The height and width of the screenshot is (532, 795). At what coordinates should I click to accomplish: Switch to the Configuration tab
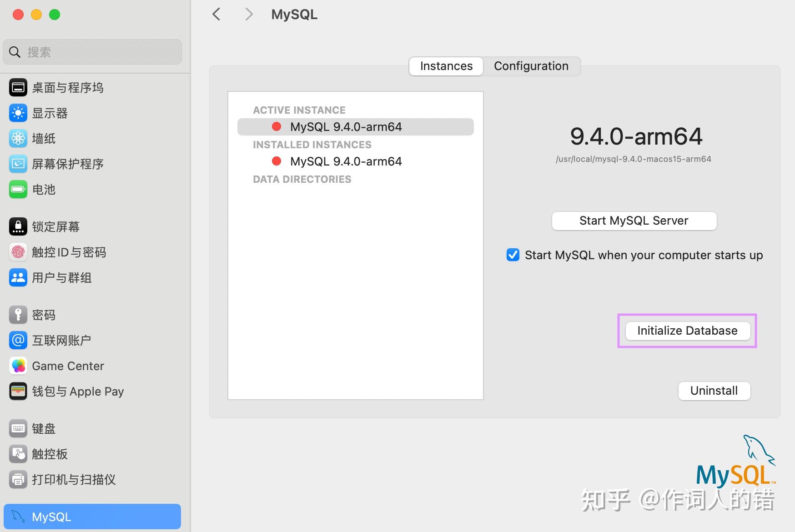pos(531,66)
